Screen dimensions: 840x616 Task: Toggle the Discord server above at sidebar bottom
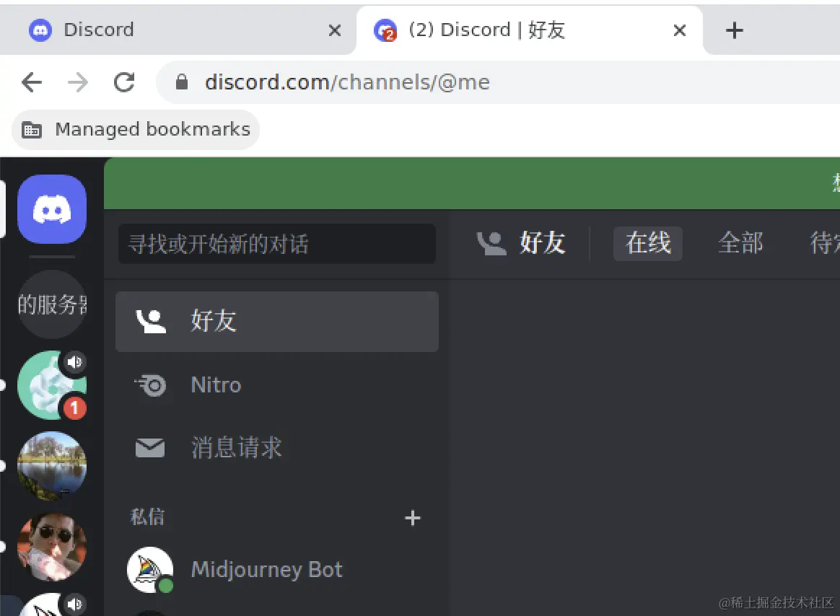point(51,606)
